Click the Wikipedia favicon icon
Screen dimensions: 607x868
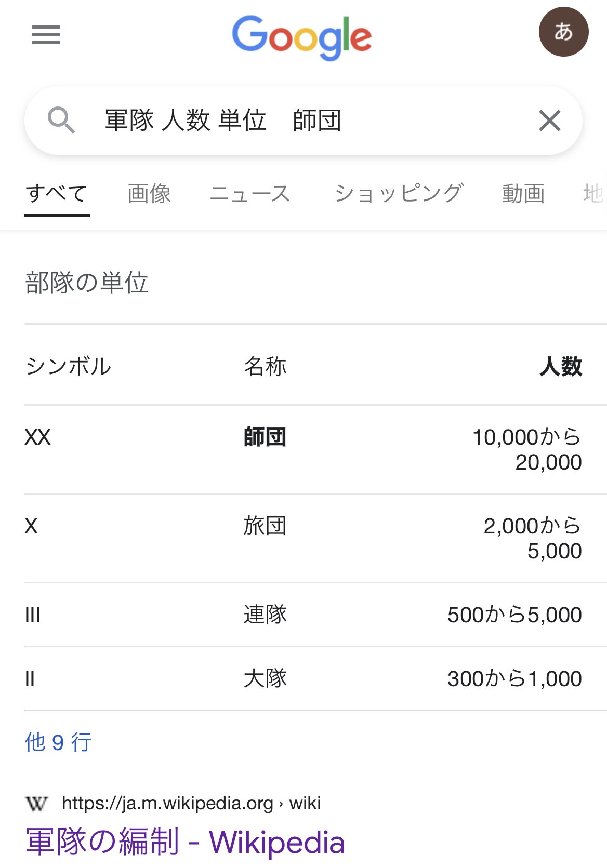[36, 804]
